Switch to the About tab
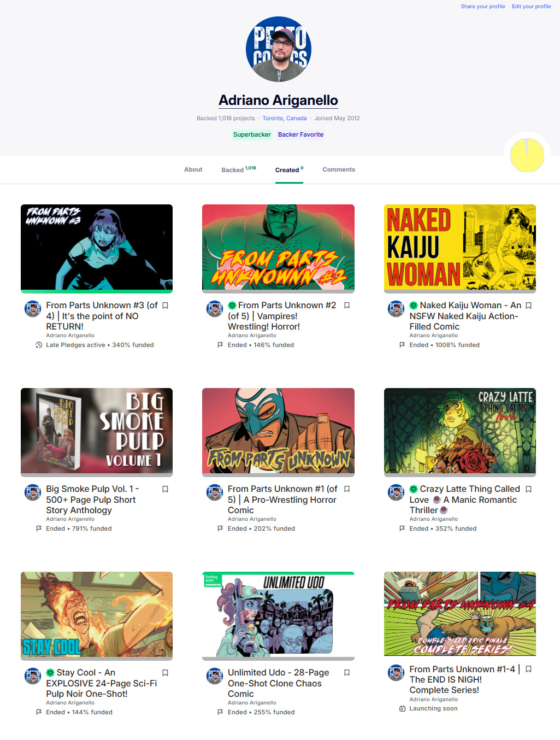This screenshot has width=560, height=740. click(193, 169)
